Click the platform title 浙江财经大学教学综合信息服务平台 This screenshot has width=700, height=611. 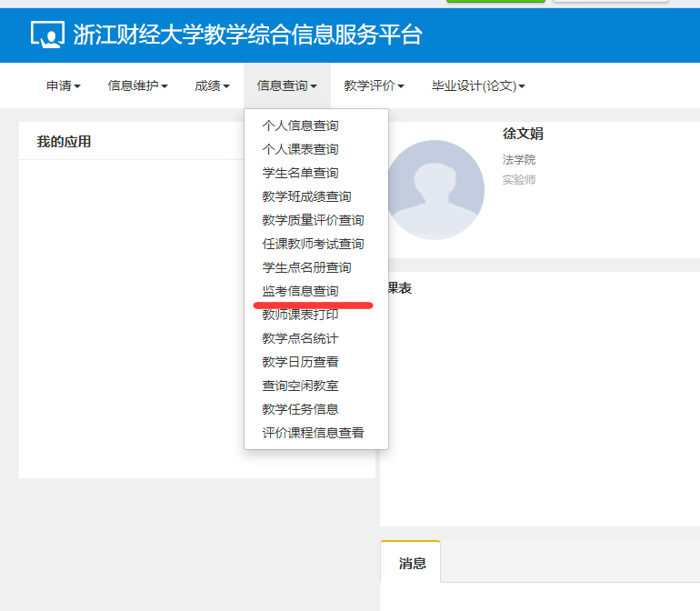(247, 35)
